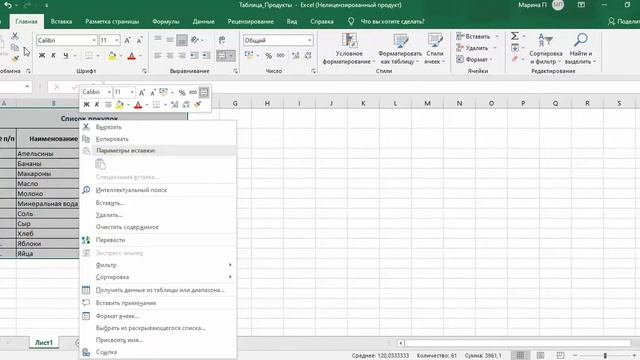
Task: Adjust the zoom slider in status bar
Action: pyautogui.click(x=605, y=356)
